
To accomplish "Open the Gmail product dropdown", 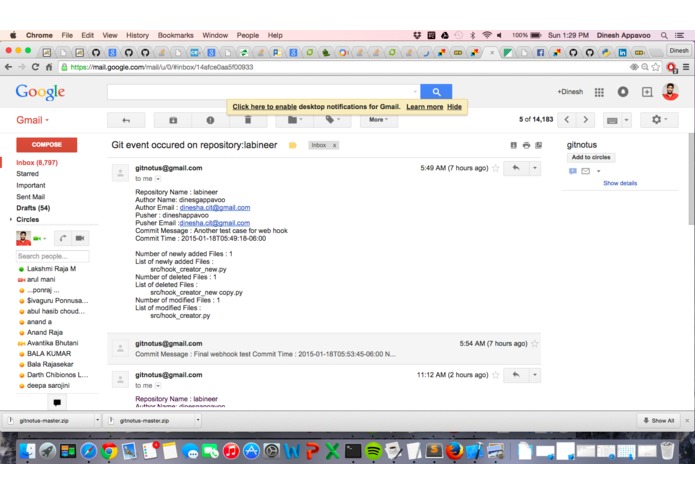I will (x=32, y=120).
